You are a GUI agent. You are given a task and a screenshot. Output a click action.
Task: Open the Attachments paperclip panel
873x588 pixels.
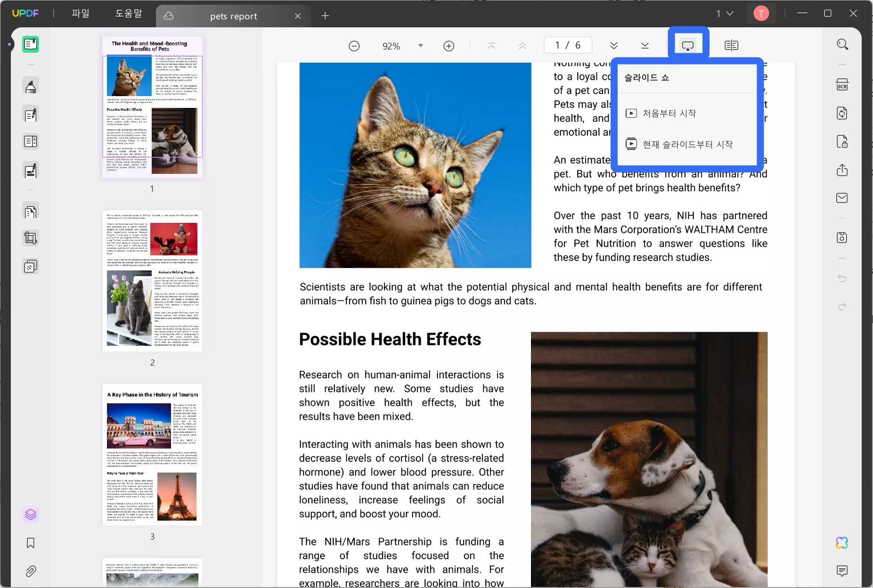coord(31,572)
